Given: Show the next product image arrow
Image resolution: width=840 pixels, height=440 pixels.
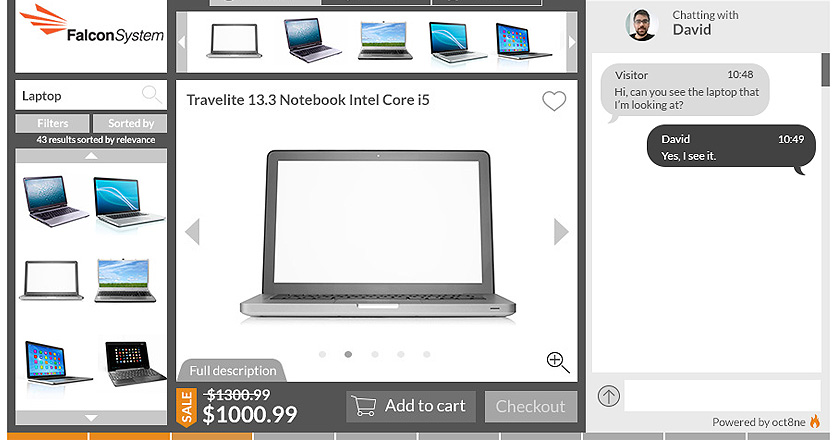Looking at the screenshot, I should (560, 232).
